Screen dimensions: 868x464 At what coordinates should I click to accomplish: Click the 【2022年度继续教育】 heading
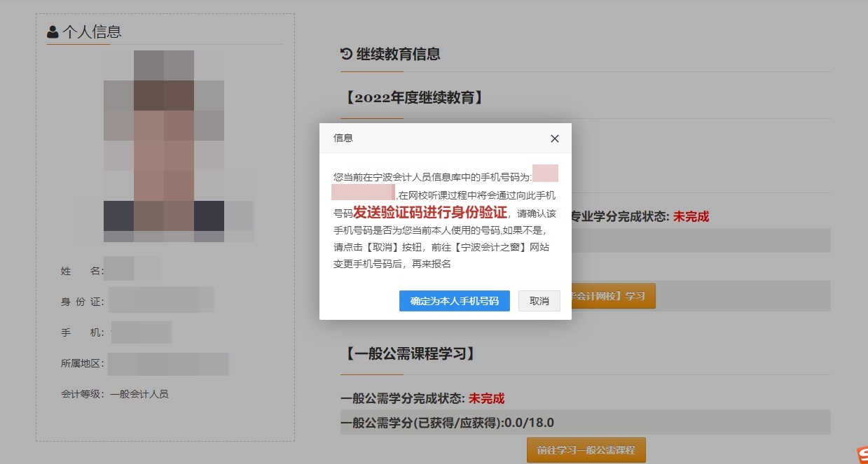[413, 98]
